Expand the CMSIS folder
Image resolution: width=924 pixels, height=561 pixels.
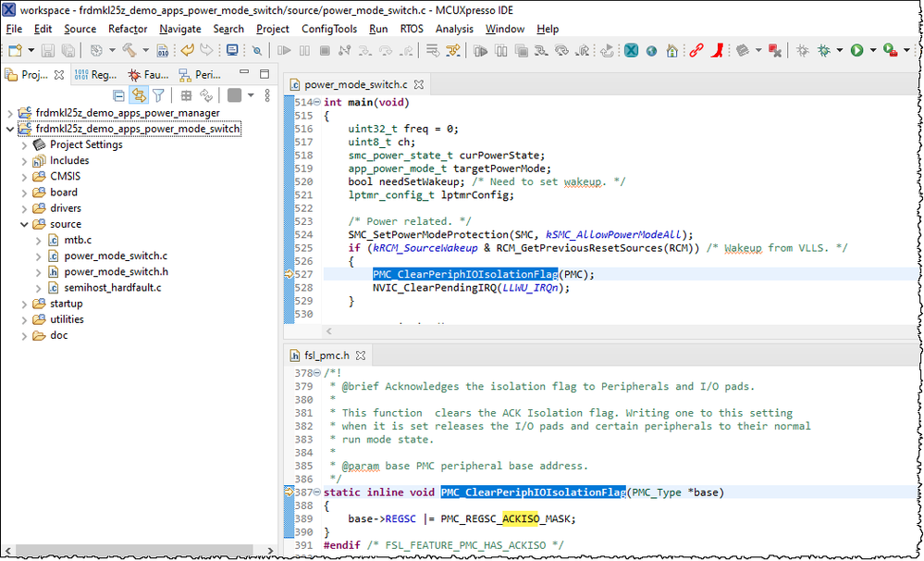pyautogui.click(x=24, y=177)
